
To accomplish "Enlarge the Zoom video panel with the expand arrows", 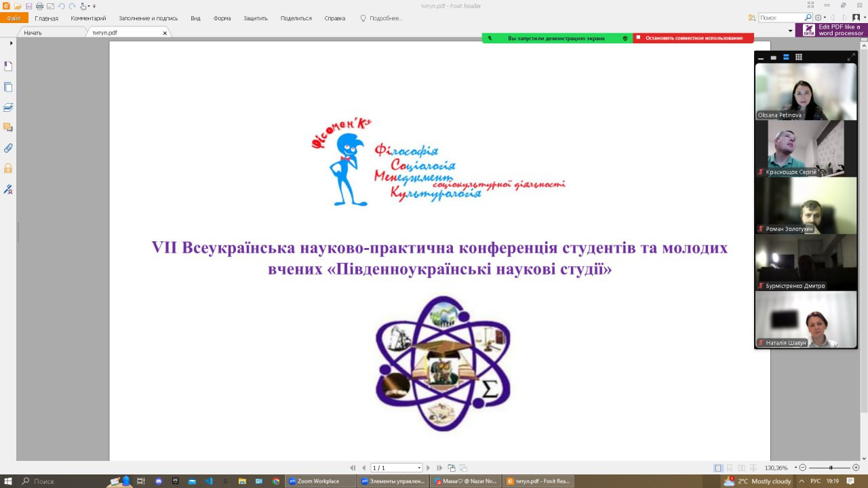I will [x=851, y=58].
